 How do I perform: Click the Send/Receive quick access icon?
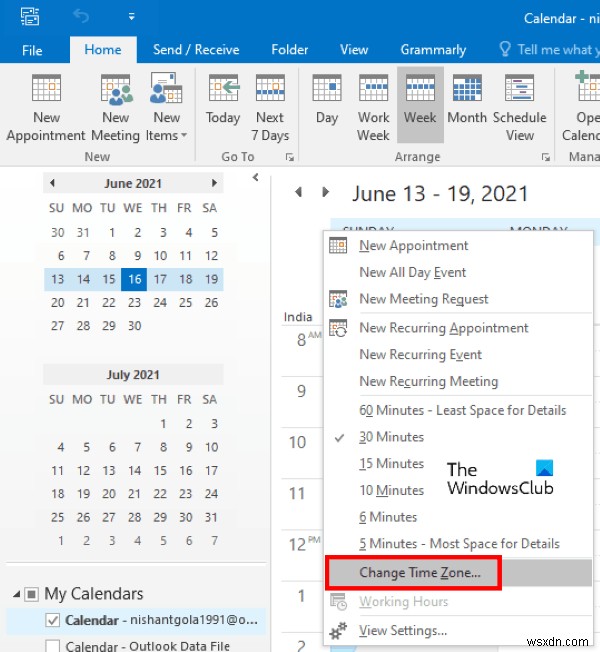(x=30, y=17)
